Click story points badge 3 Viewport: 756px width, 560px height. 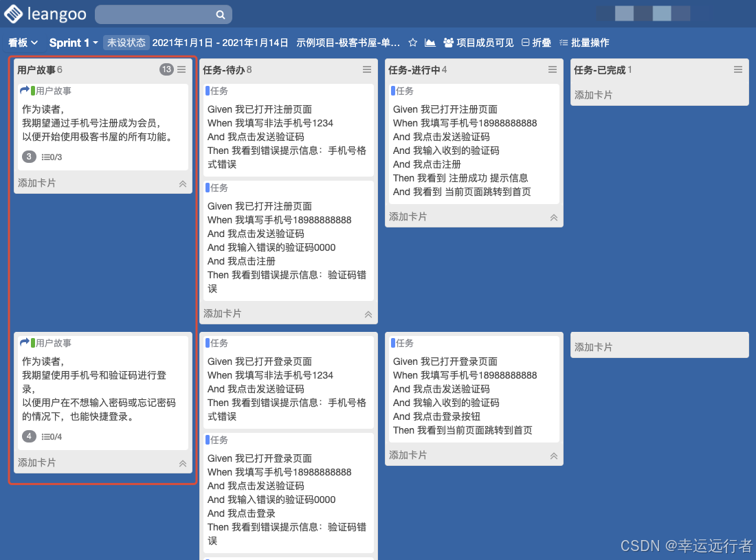tap(29, 157)
